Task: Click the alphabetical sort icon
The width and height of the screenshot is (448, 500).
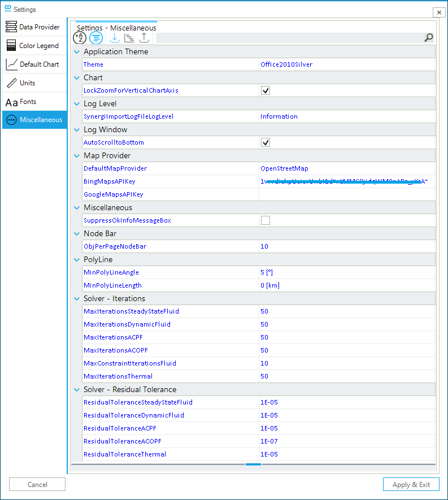Action: [x=80, y=38]
